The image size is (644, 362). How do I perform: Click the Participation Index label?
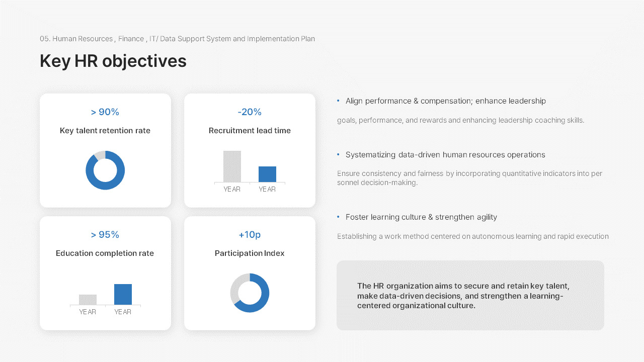coord(250,253)
